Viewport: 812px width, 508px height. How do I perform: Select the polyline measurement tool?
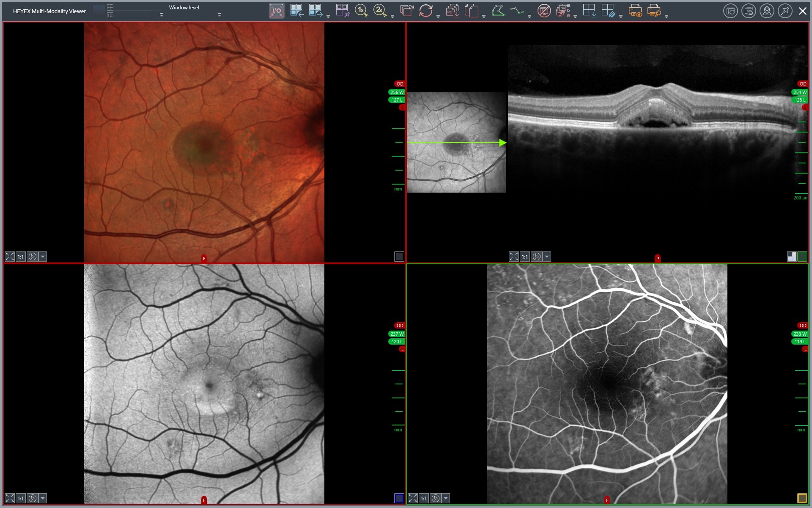tap(517, 11)
